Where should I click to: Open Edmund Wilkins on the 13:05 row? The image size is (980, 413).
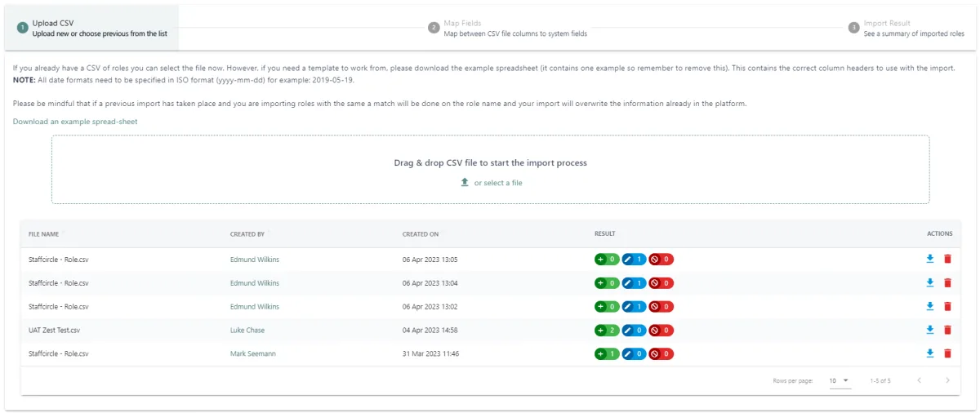[x=255, y=260]
